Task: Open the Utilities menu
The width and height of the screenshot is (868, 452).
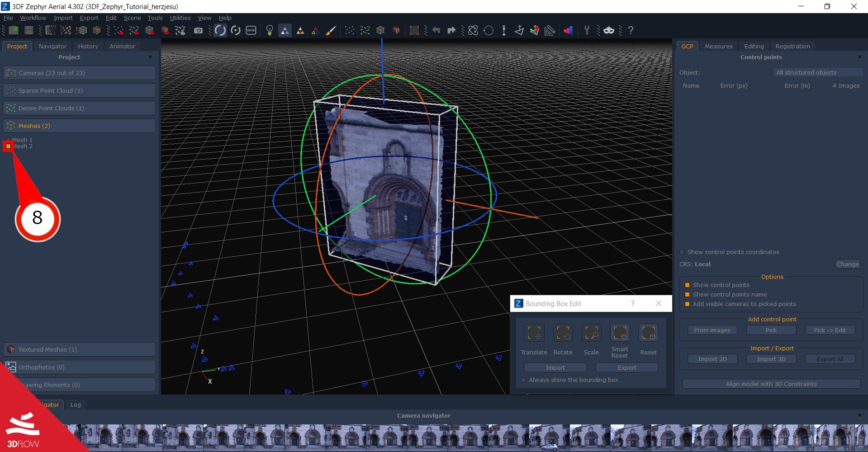Action: pos(180,18)
